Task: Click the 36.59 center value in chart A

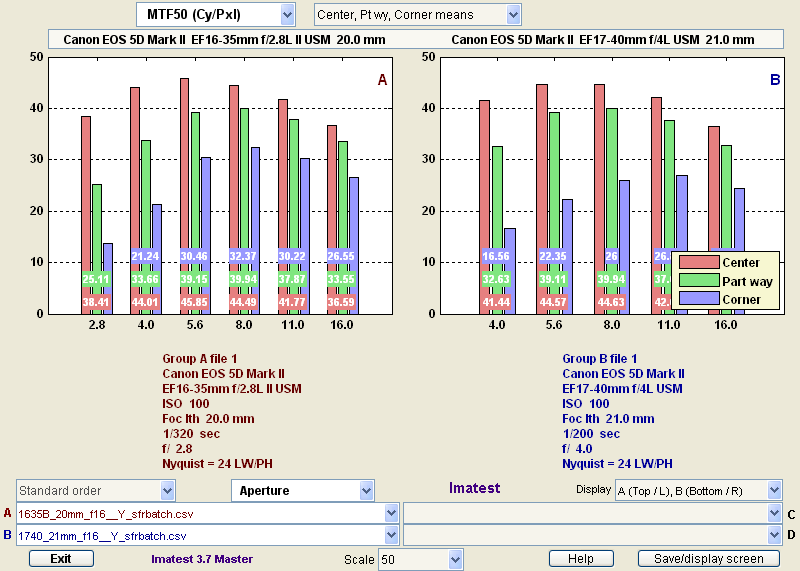Action: pyautogui.click(x=341, y=302)
